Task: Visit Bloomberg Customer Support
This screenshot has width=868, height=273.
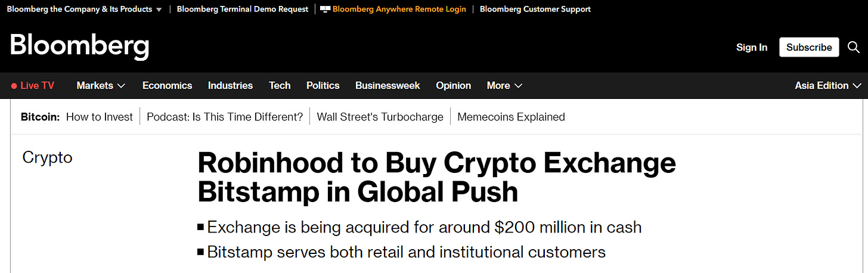Action: click(535, 10)
